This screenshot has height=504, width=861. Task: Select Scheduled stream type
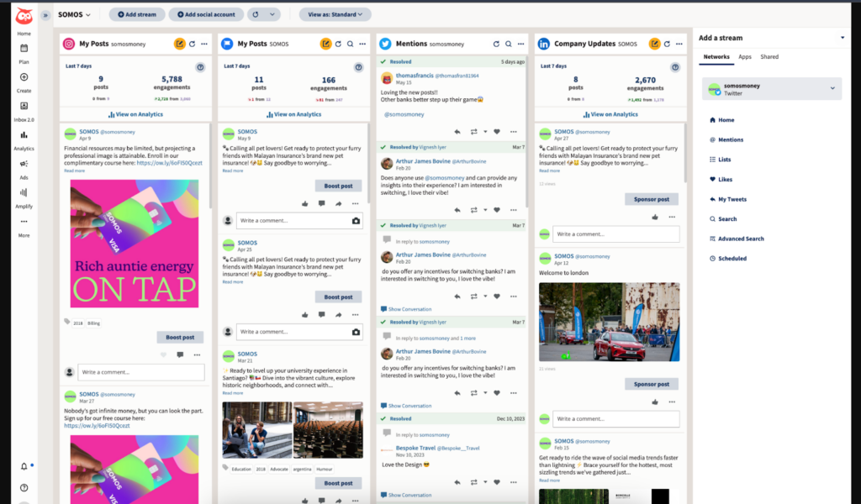click(728, 259)
